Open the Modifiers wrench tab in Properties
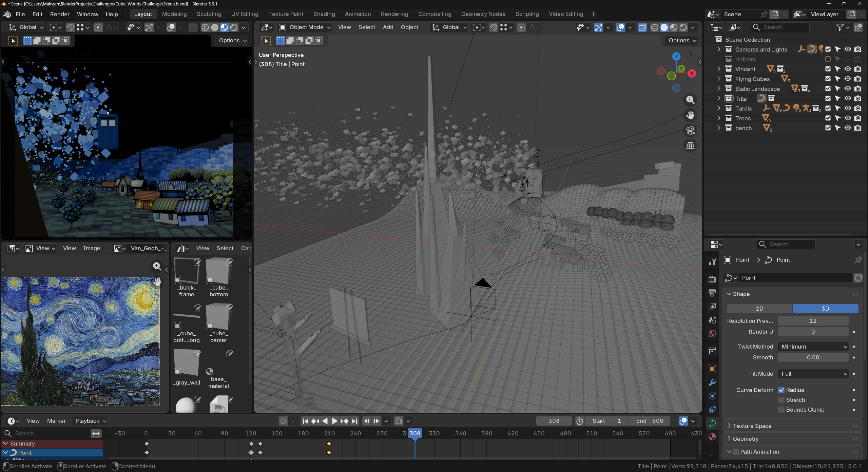Screen dimensions: 868x472 coord(712,382)
